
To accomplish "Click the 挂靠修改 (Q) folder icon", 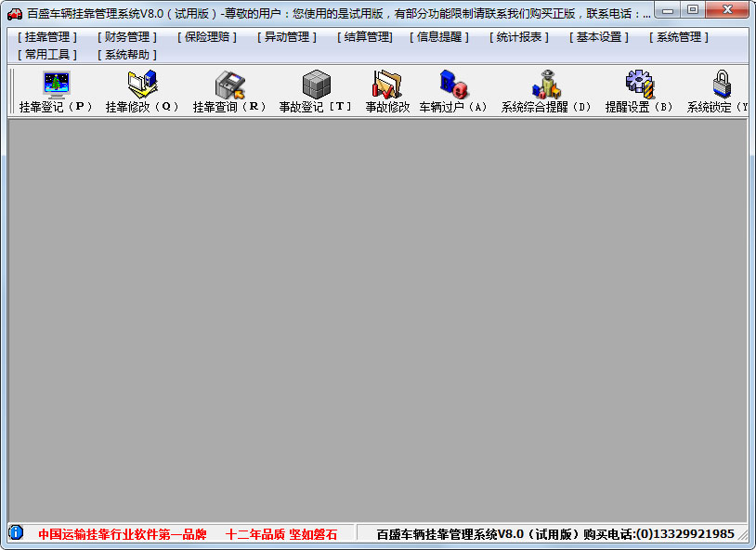I will coord(142,85).
